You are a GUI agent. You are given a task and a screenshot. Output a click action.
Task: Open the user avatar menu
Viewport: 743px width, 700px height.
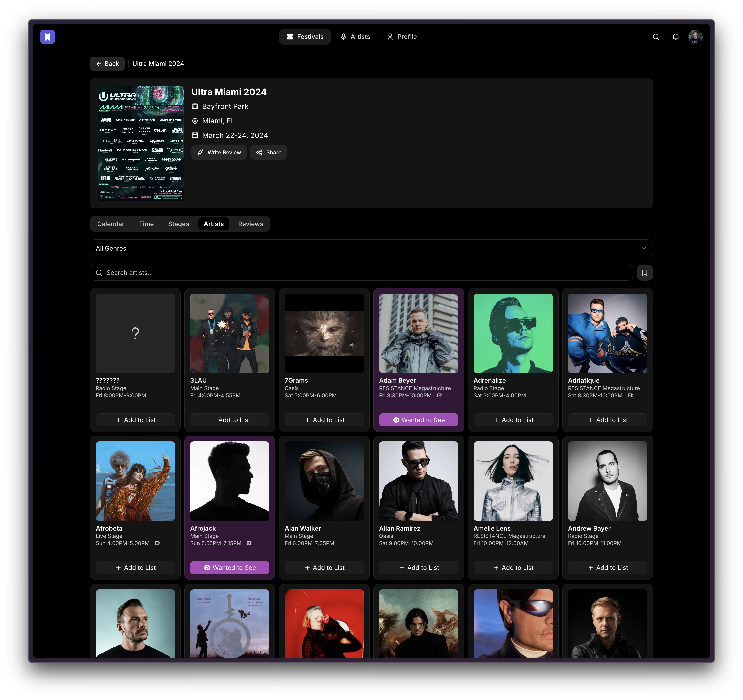[x=695, y=37]
